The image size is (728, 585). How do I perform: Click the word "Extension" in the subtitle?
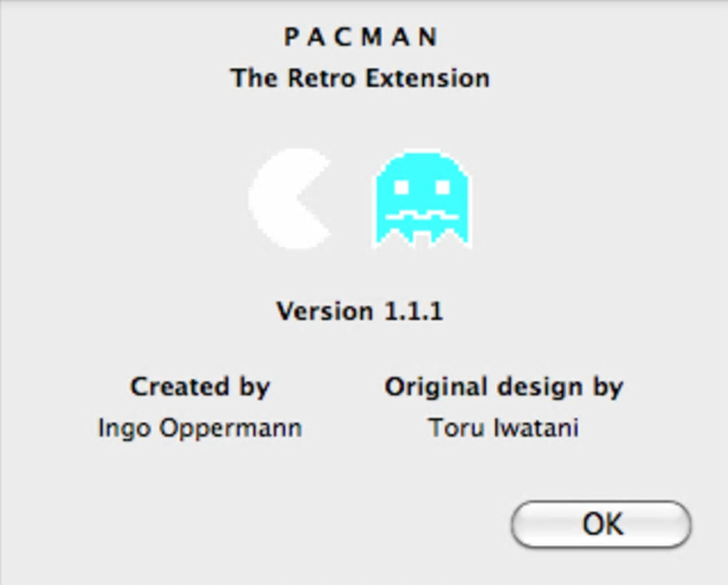(427, 78)
